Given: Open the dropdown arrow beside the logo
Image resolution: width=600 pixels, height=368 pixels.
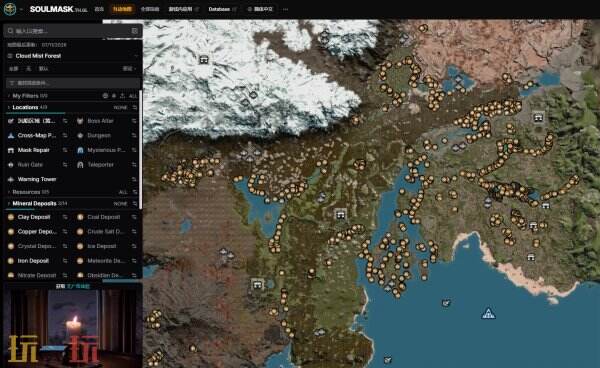Looking at the screenshot, I should coord(21,9).
